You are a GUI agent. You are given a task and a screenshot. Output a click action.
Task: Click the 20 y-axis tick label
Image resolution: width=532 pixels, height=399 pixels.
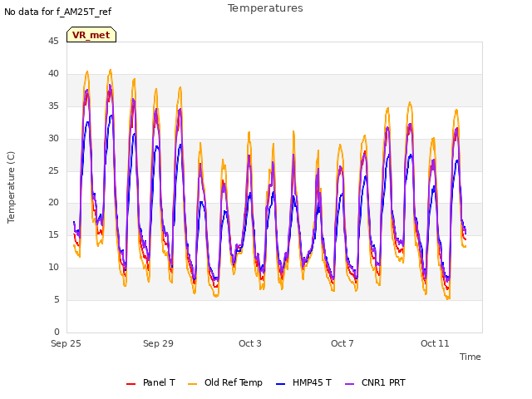(53, 203)
